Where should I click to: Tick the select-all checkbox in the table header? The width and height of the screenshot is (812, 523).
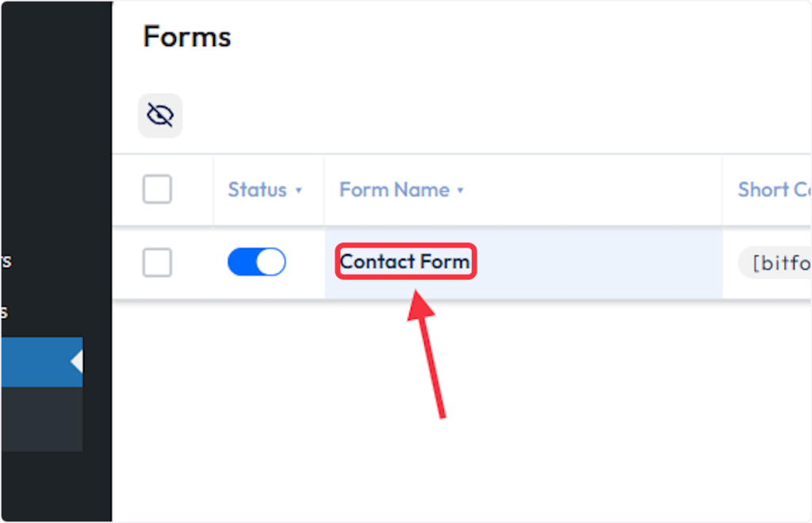(x=157, y=190)
